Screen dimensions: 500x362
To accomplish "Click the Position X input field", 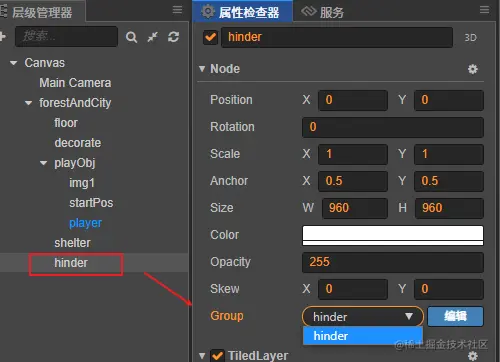I will (353, 100).
